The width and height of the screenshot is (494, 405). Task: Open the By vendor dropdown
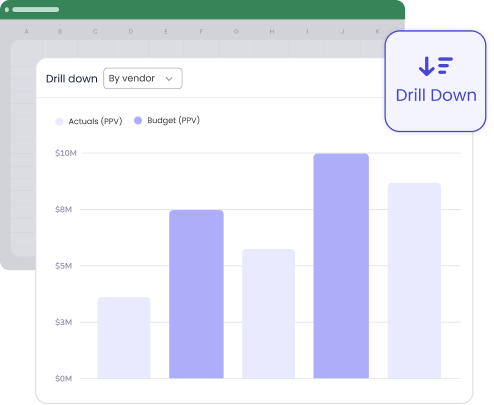[143, 78]
